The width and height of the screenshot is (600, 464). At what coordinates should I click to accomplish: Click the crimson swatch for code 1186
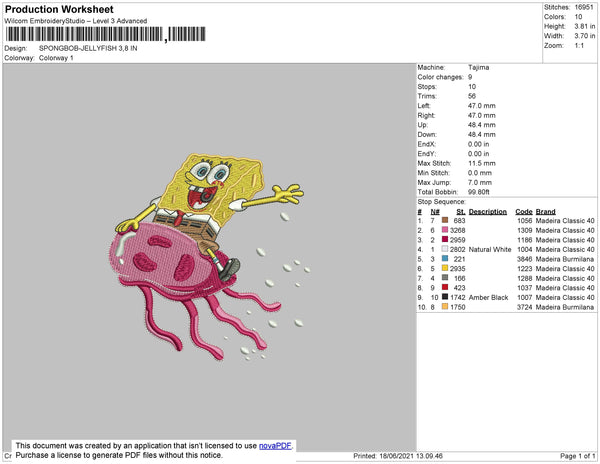pos(445,239)
